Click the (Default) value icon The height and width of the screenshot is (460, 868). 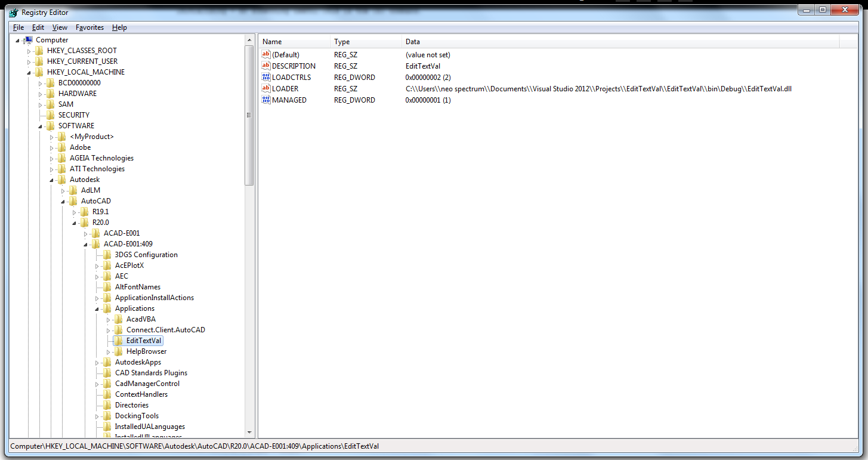point(266,55)
